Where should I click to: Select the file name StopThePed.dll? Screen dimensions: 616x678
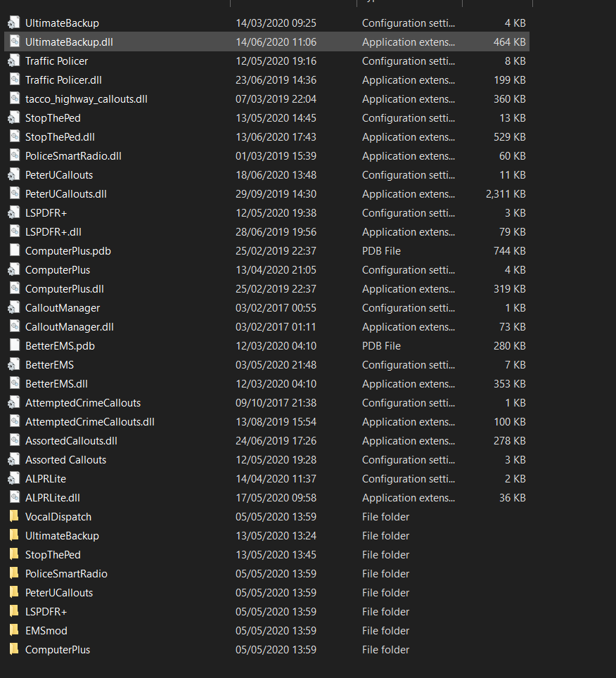60,137
